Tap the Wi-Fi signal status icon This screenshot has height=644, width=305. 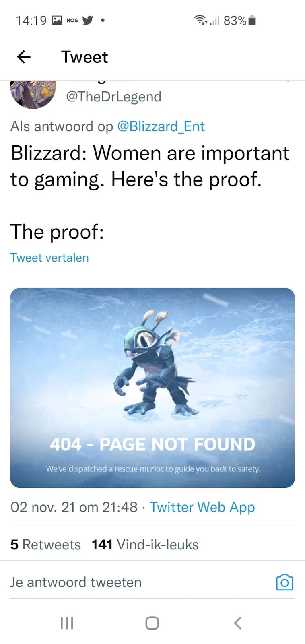pyautogui.click(x=201, y=20)
